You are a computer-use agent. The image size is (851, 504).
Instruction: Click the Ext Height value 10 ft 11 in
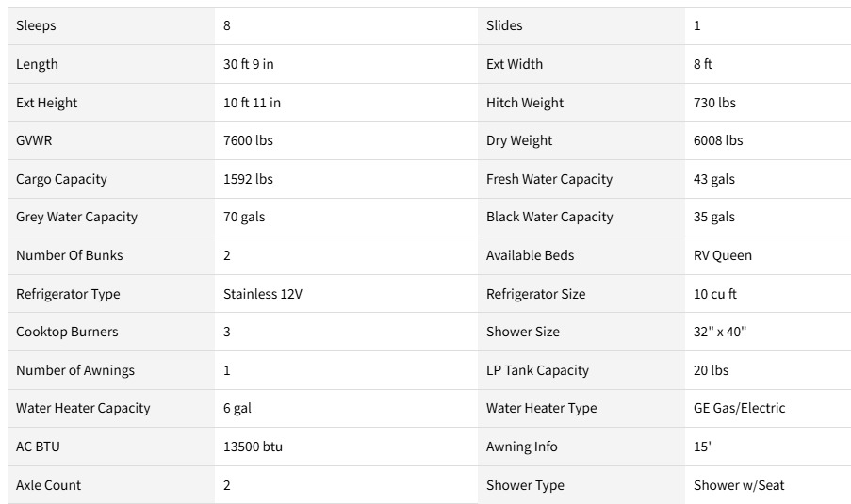pyautogui.click(x=252, y=103)
